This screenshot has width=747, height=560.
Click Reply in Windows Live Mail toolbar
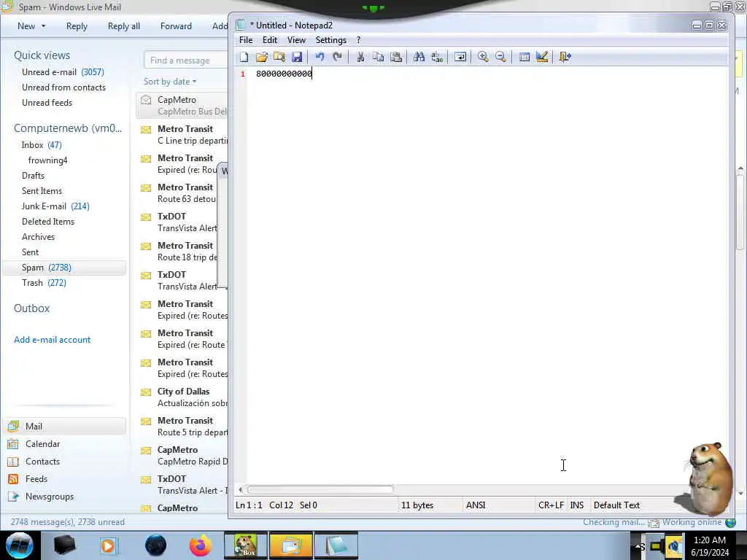coord(77,26)
